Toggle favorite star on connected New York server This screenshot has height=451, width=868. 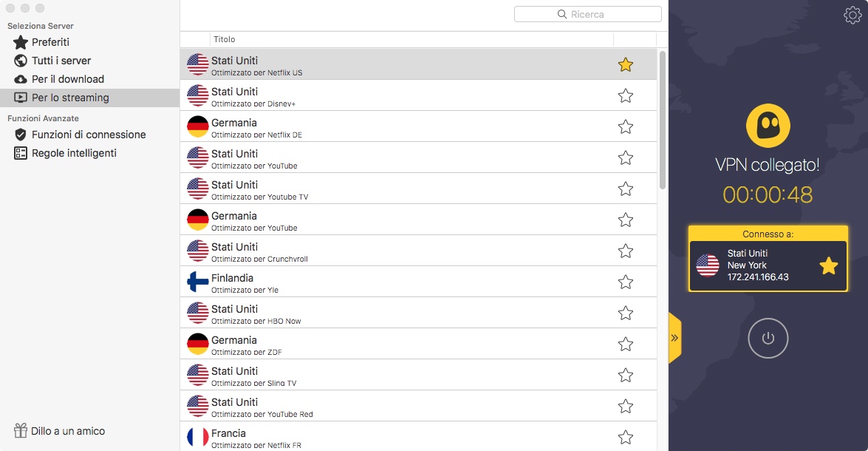[829, 265]
